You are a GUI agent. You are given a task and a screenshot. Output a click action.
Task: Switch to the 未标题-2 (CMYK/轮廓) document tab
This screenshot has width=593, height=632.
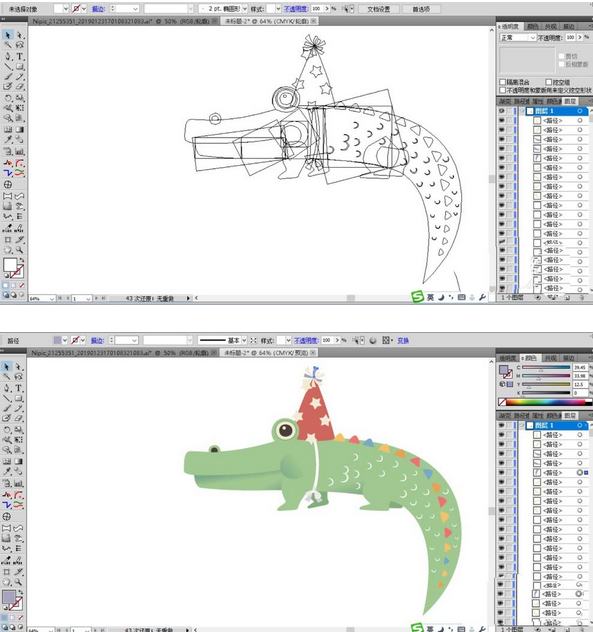(270, 21)
